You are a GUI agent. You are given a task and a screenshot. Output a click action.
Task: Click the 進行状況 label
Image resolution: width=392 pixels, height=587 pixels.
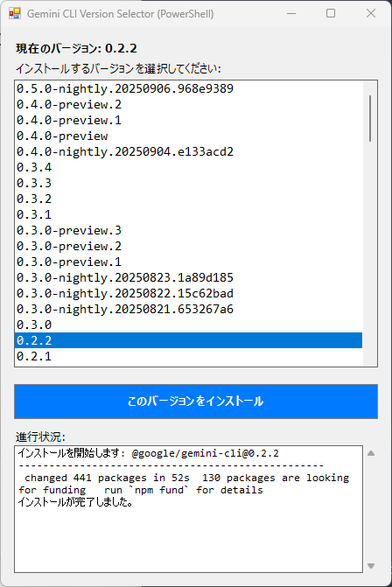click(40, 437)
